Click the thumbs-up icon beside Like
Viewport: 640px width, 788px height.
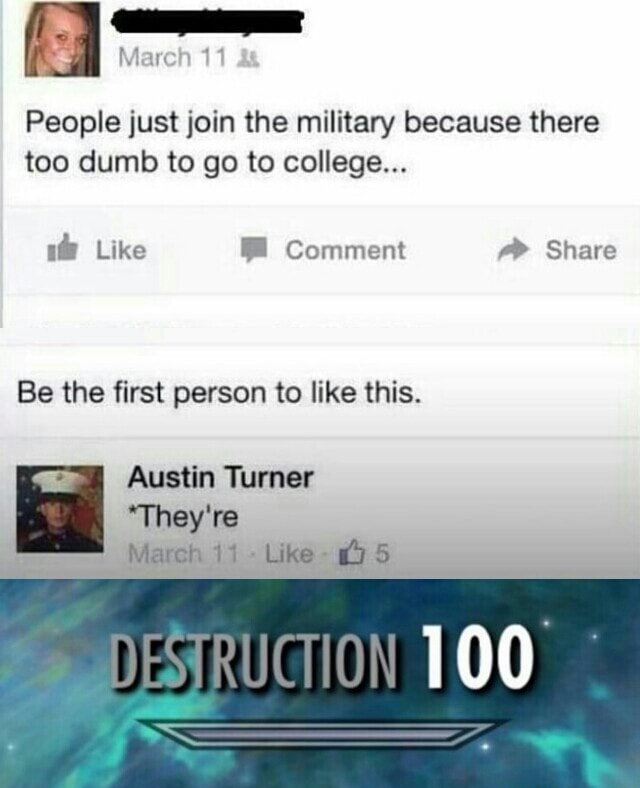[x=63, y=250]
